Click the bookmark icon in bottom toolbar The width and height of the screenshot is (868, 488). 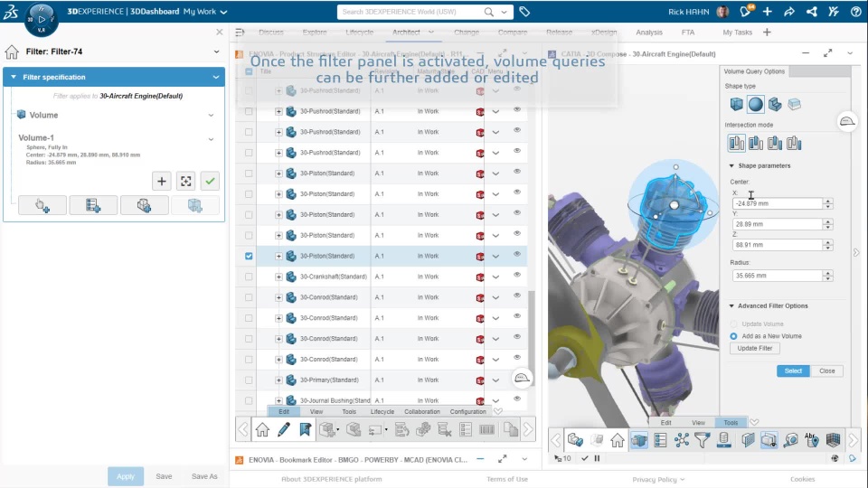coord(305,429)
